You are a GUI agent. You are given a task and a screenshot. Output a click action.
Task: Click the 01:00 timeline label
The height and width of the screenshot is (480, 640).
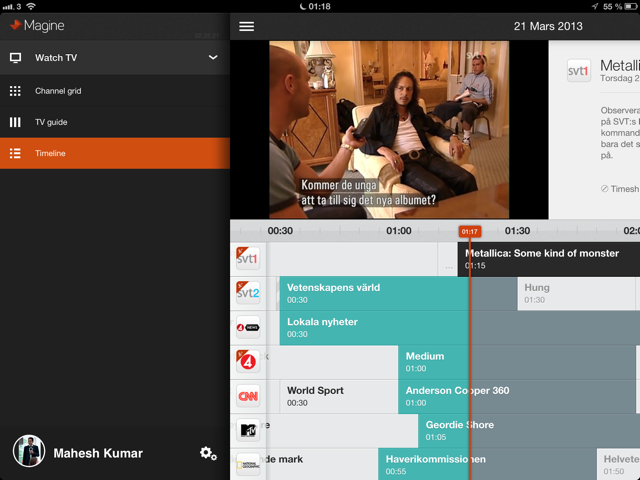click(399, 231)
